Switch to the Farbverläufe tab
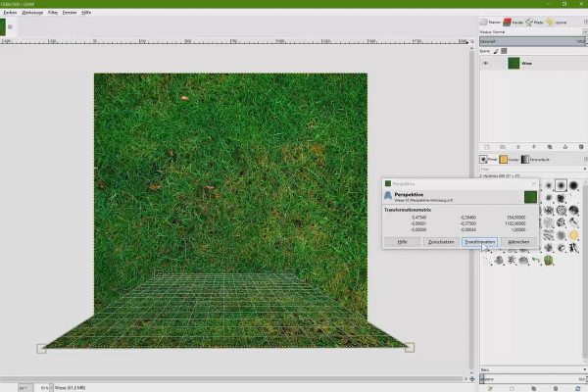This screenshot has width=588, height=392. [x=535, y=160]
